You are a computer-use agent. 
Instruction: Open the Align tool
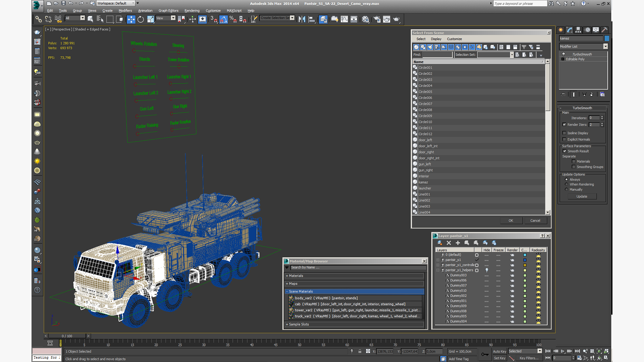[x=312, y=19]
